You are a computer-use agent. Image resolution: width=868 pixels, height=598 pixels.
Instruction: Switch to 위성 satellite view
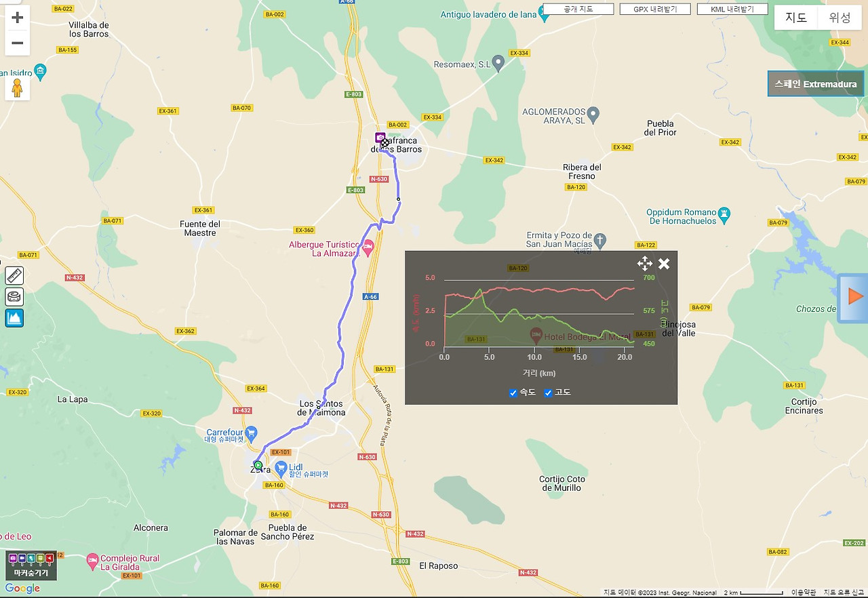840,18
